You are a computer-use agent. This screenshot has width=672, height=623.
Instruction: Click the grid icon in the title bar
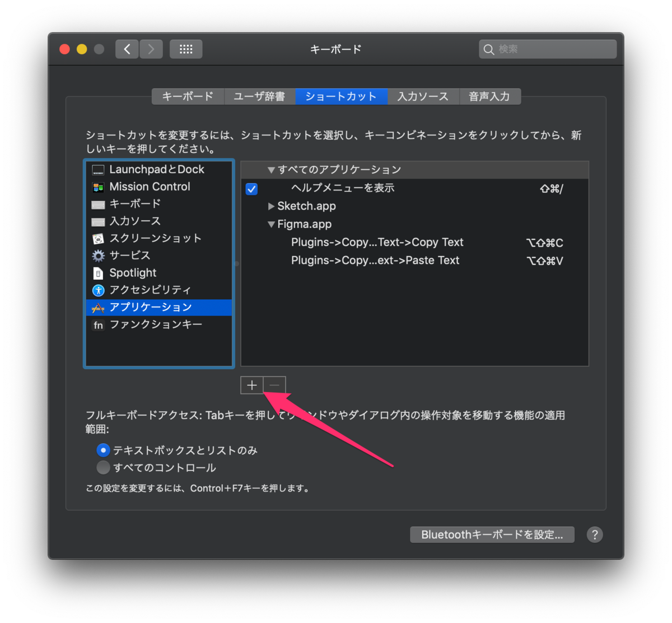(185, 49)
